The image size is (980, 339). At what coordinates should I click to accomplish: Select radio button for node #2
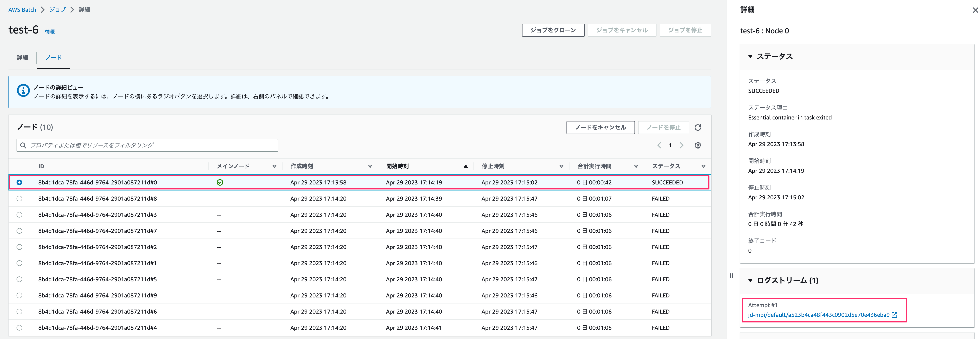(x=19, y=247)
